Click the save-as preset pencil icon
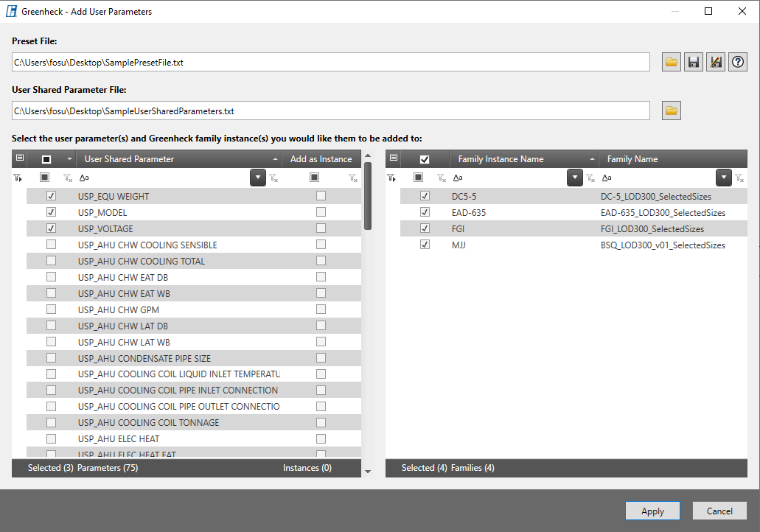 (x=716, y=62)
